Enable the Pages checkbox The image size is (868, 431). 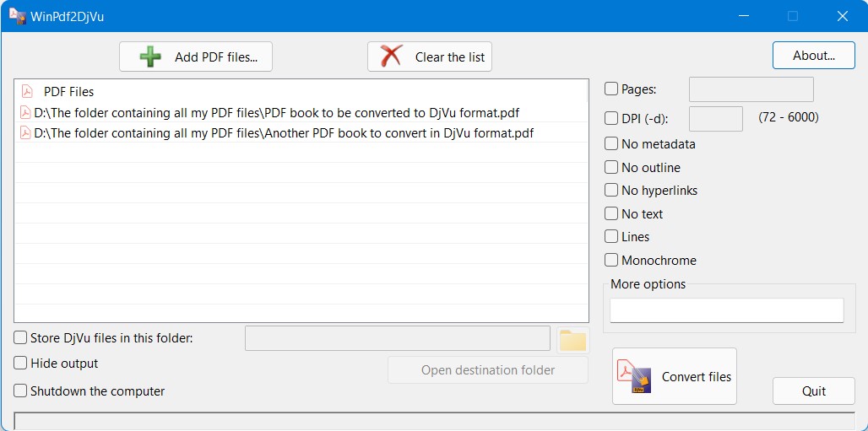click(611, 89)
